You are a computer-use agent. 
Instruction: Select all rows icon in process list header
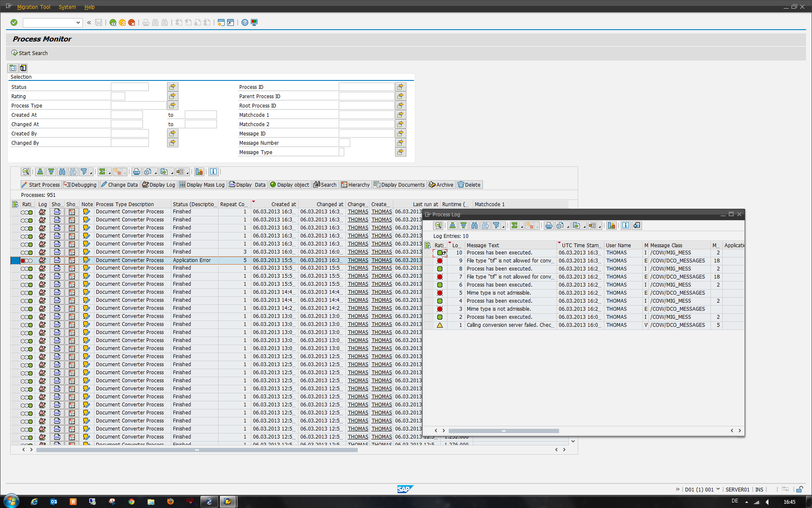pos(15,204)
